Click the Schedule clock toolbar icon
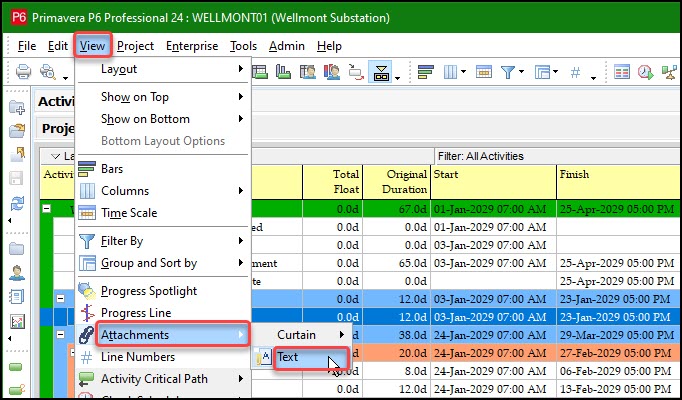Image resolution: width=682 pixels, height=400 pixels. tap(646, 72)
